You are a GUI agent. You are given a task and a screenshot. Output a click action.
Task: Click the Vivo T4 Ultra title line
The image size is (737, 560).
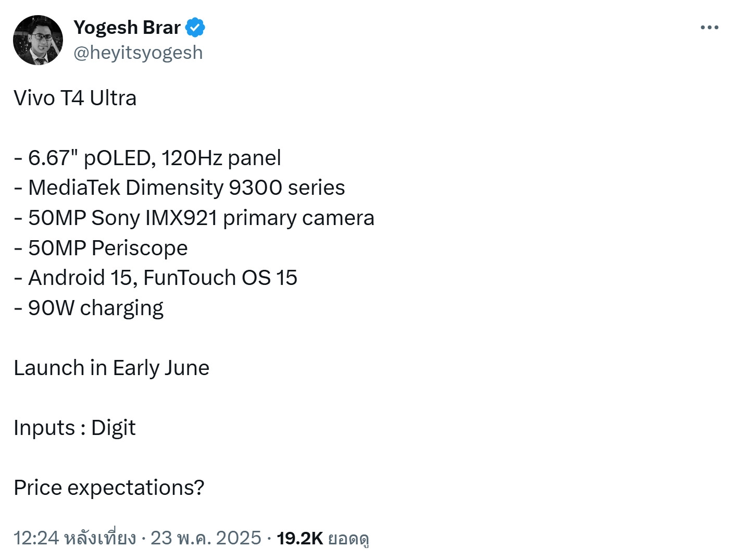[x=75, y=98]
